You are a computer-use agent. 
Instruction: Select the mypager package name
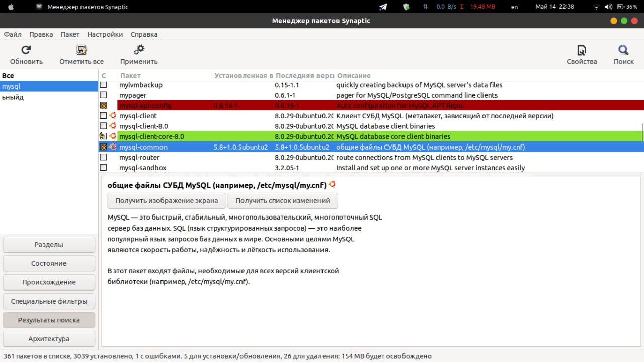(x=133, y=95)
